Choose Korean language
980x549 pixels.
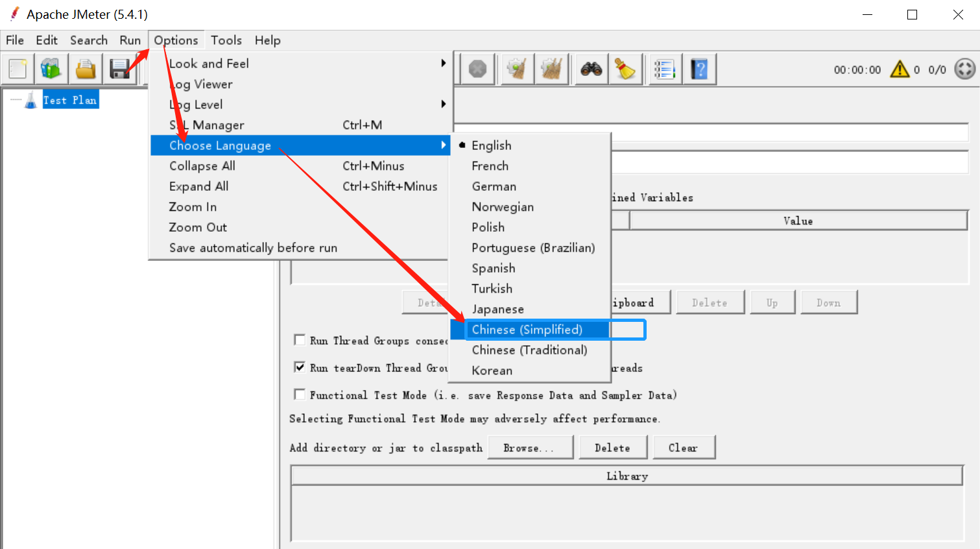tap(531, 371)
